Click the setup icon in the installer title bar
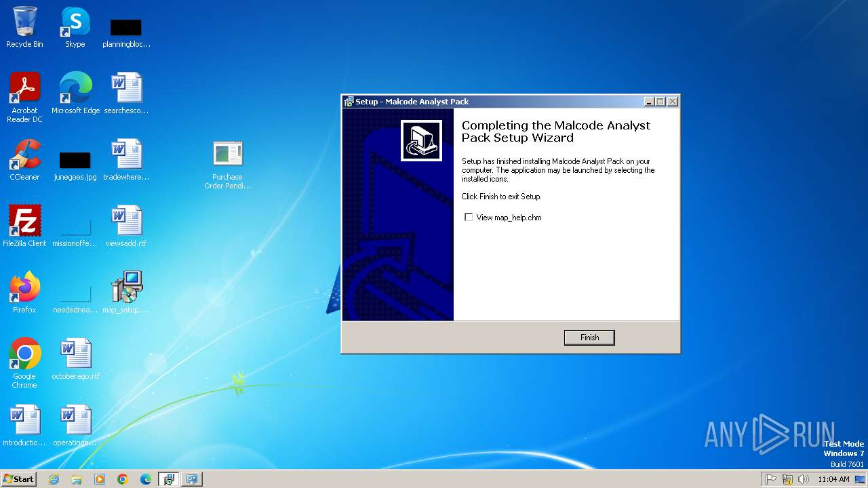 point(349,102)
